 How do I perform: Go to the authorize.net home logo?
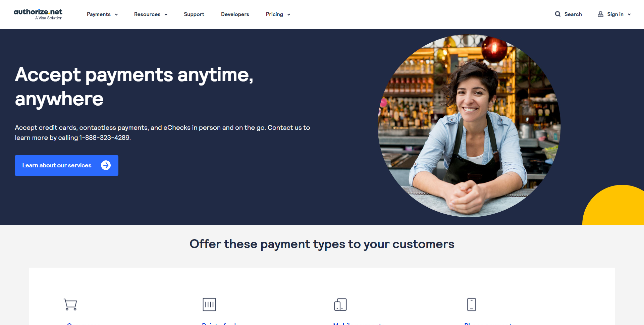38,14
